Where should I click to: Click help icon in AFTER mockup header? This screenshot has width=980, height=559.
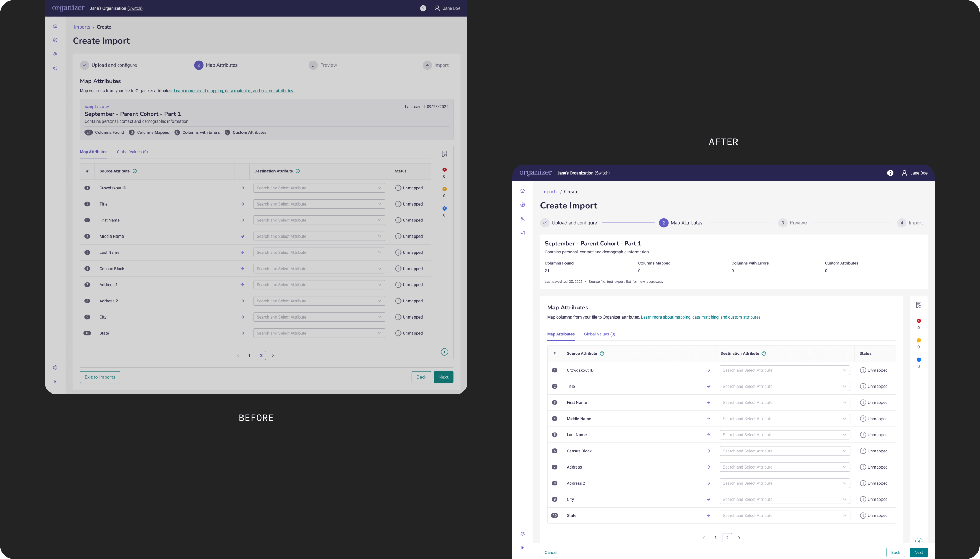pos(890,173)
